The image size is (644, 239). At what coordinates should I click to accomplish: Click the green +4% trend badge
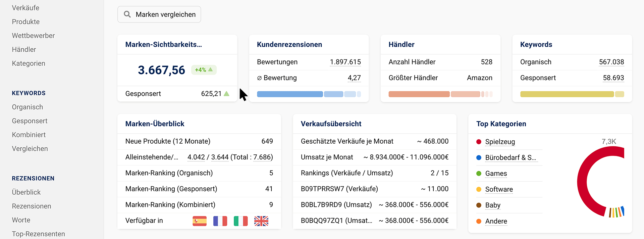[204, 70]
